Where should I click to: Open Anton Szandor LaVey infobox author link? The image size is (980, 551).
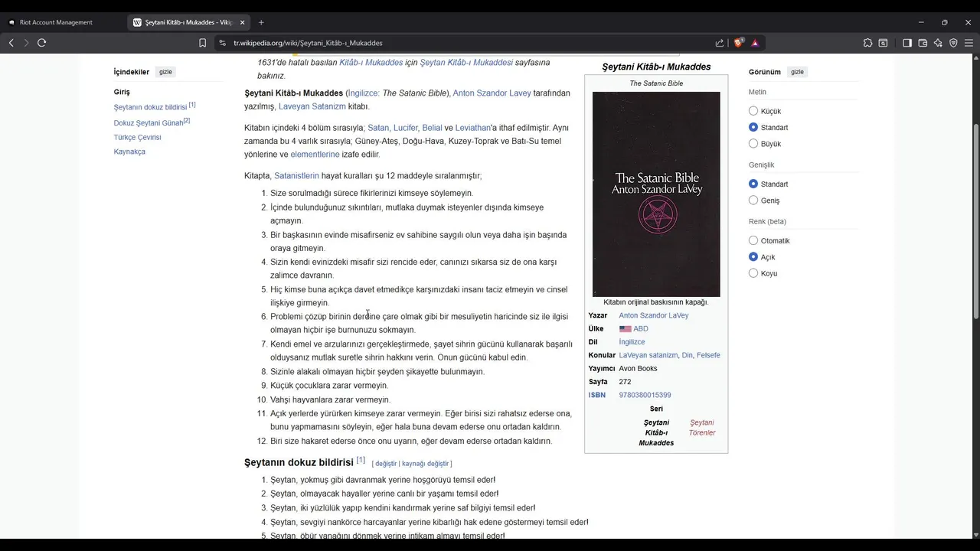click(x=654, y=315)
